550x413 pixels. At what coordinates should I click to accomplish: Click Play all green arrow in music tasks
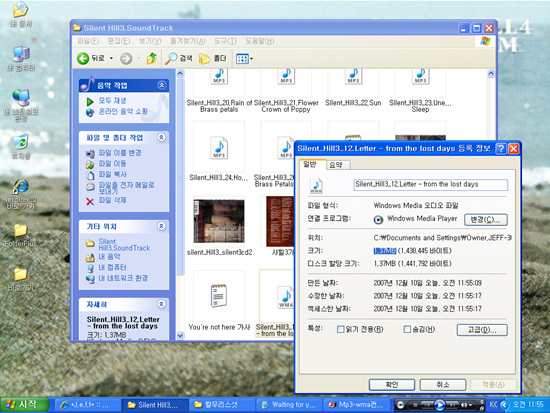click(x=90, y=101)
